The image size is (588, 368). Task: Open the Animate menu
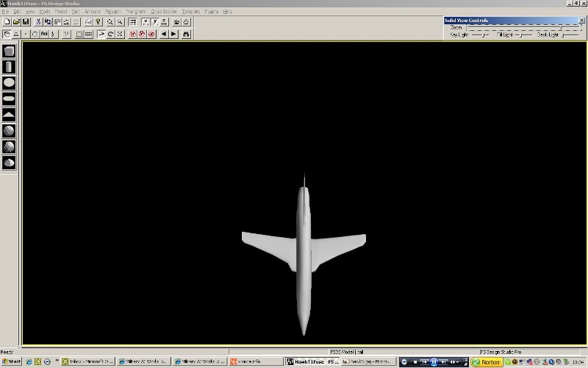pos(93,12)
